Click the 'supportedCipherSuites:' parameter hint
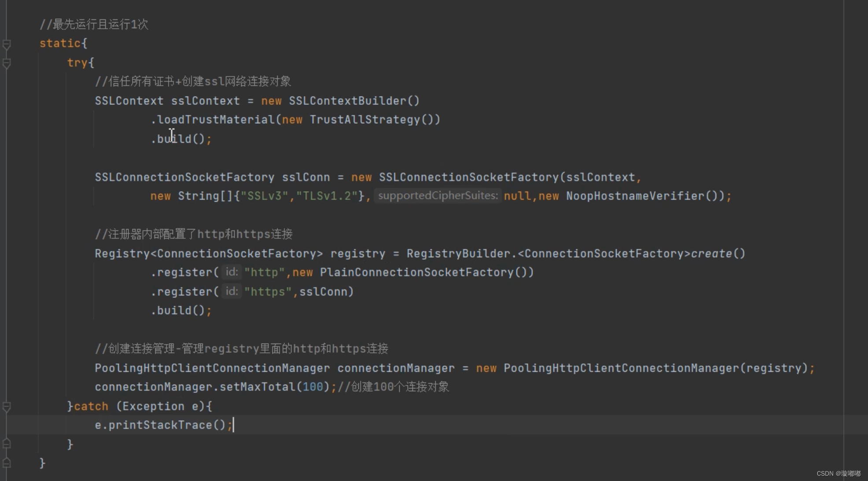The height and width of the screenshot is (481, 868). point(438,196)
